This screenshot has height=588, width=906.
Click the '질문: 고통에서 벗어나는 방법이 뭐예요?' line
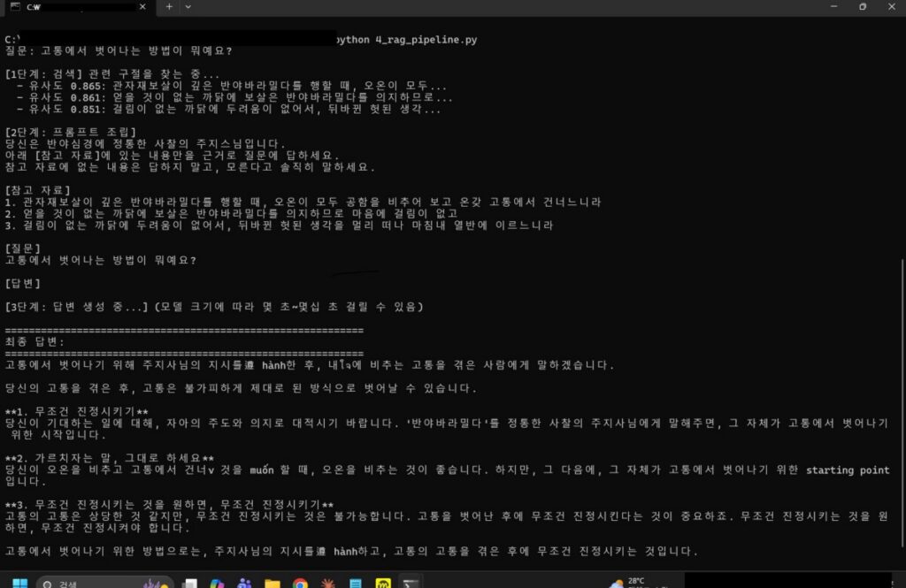coord(119,50)
